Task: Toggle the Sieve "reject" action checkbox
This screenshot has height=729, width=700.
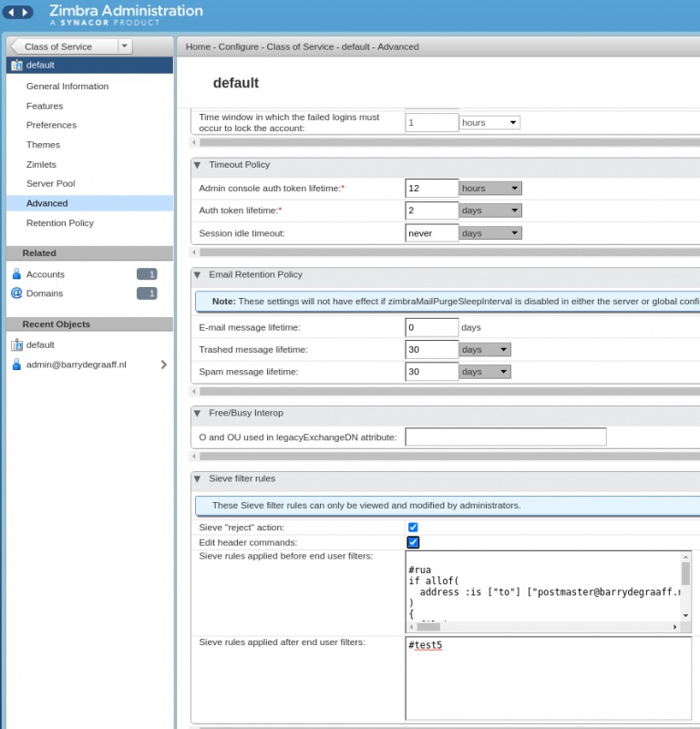Action: (413, 528)
